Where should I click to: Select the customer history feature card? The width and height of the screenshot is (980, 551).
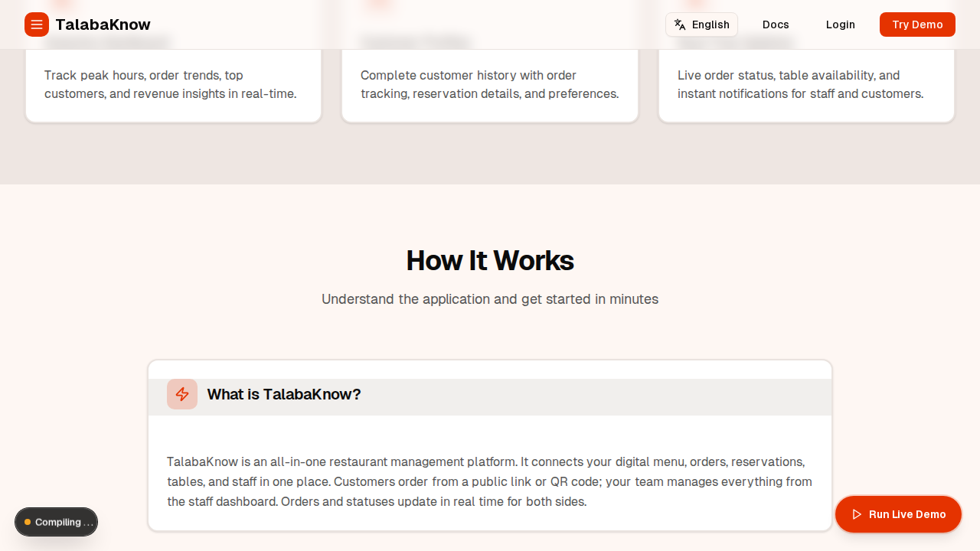point(489,84)
